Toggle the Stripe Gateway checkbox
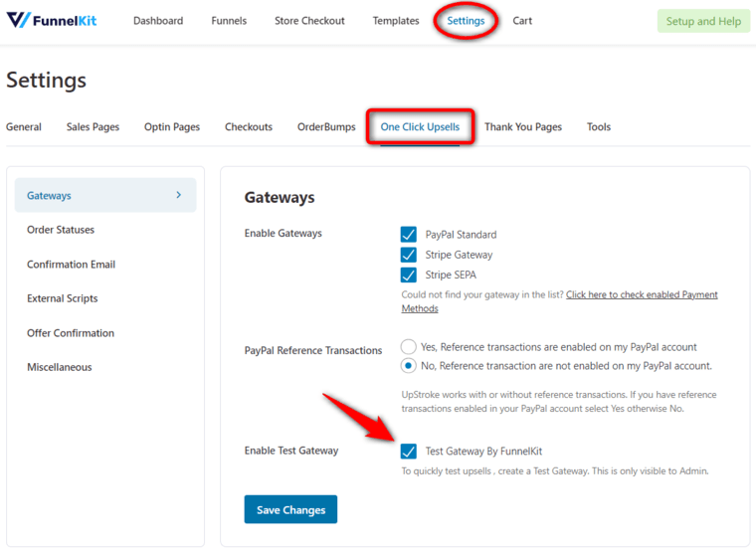 (x=409, y=255)
